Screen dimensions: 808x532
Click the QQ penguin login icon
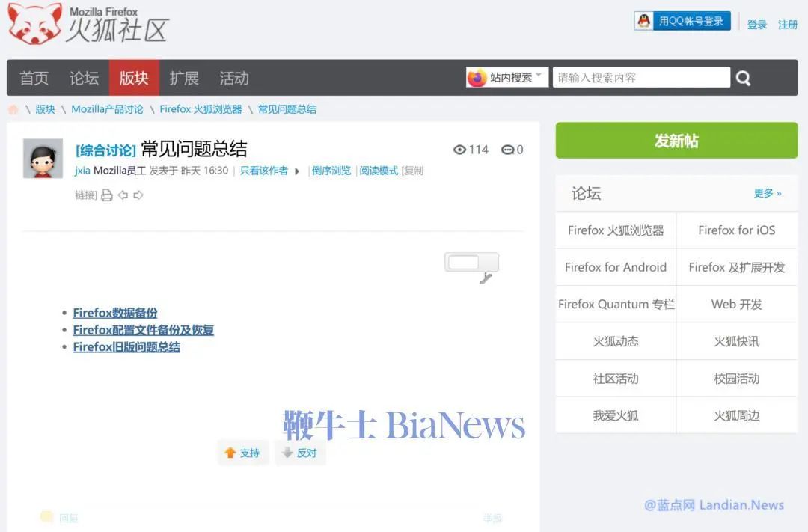643,21
